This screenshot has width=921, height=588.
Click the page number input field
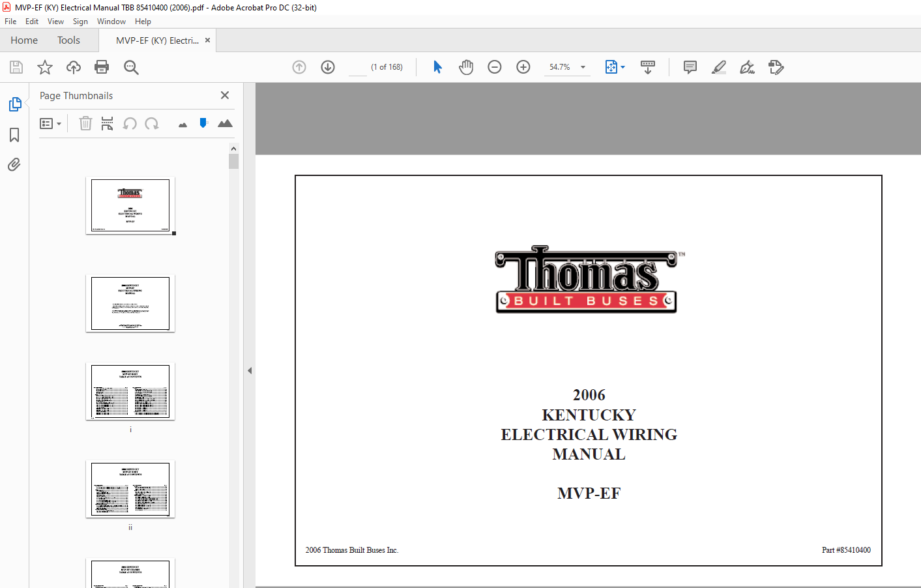(358, 67)
